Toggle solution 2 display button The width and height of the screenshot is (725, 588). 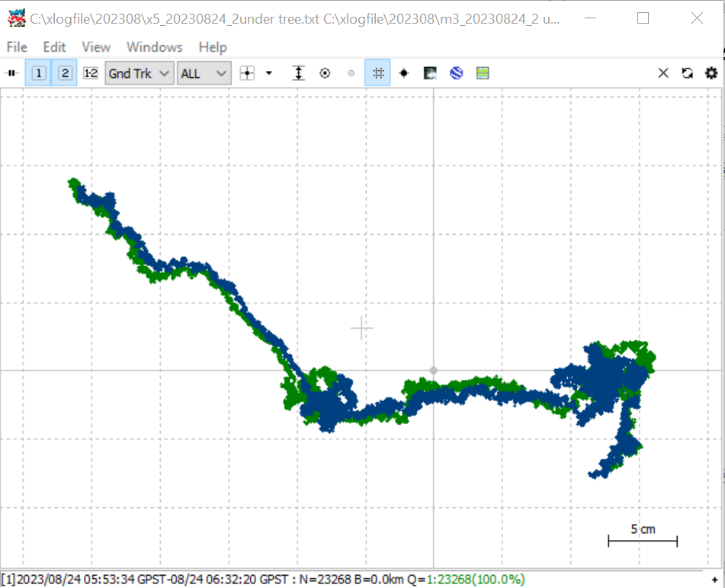click(66, 73)
